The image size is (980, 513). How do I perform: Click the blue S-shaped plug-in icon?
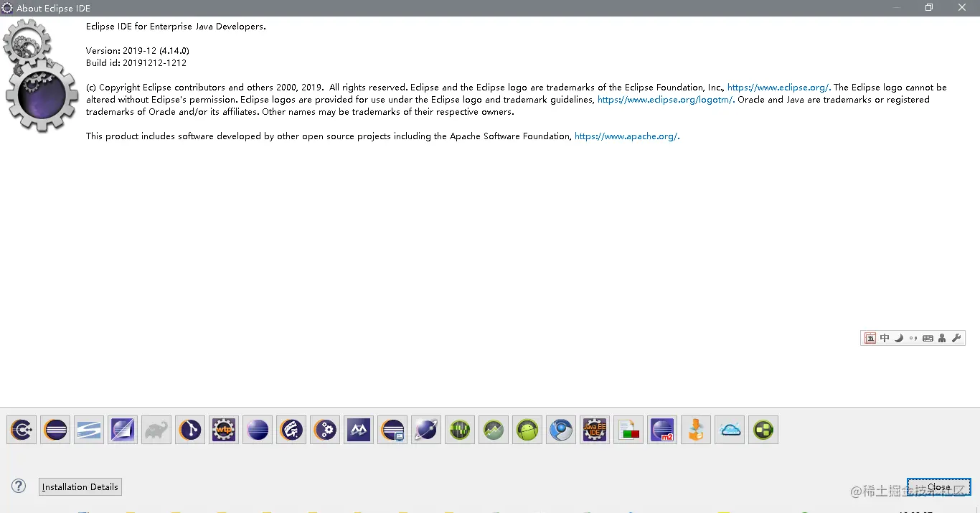coord(89,430)
